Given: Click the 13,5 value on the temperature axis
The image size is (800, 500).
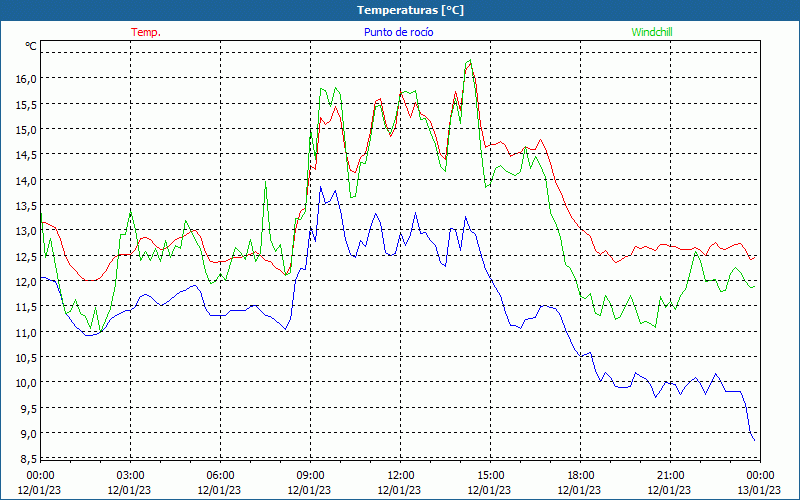Looking at the screenshot, I should (28, 206).
